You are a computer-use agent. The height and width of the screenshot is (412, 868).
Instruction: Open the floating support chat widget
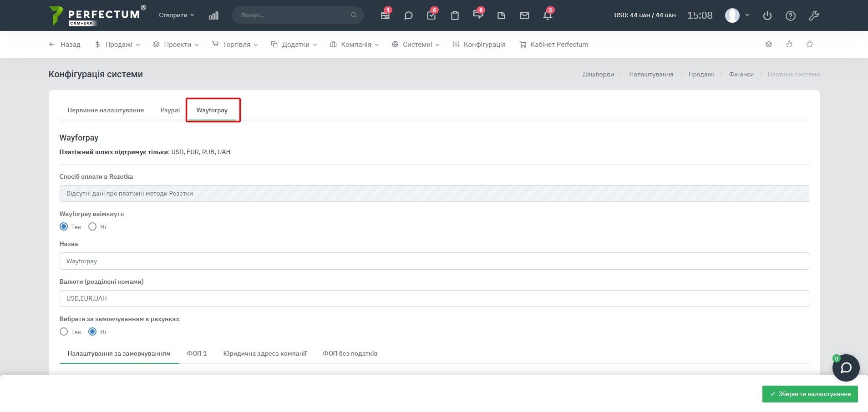[x=846, y=367]
